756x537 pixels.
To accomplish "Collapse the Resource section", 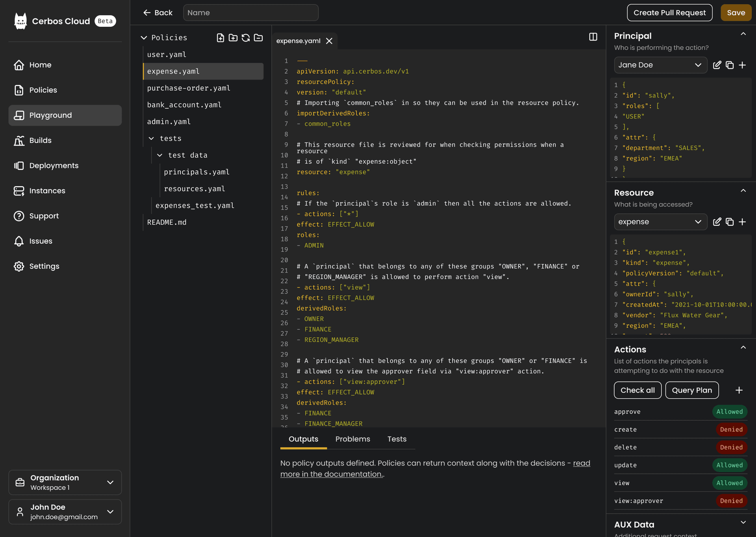I will (x=743, y=191).
